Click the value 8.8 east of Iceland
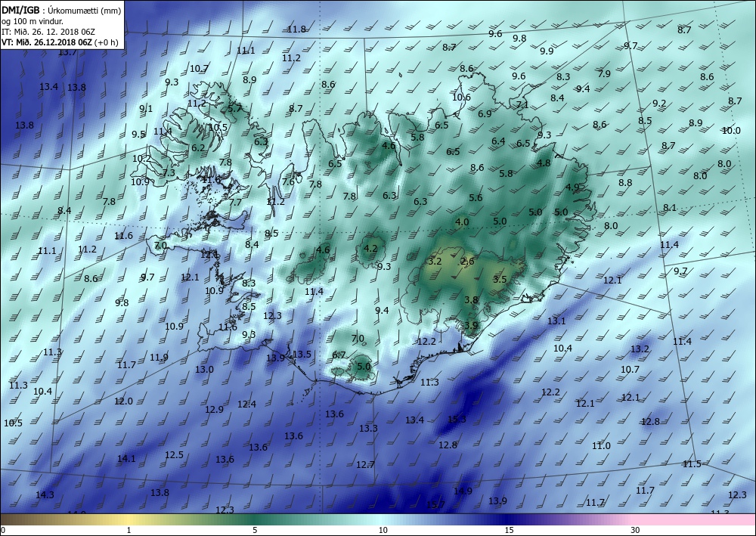The image size is (756, 536). (625, 183)
